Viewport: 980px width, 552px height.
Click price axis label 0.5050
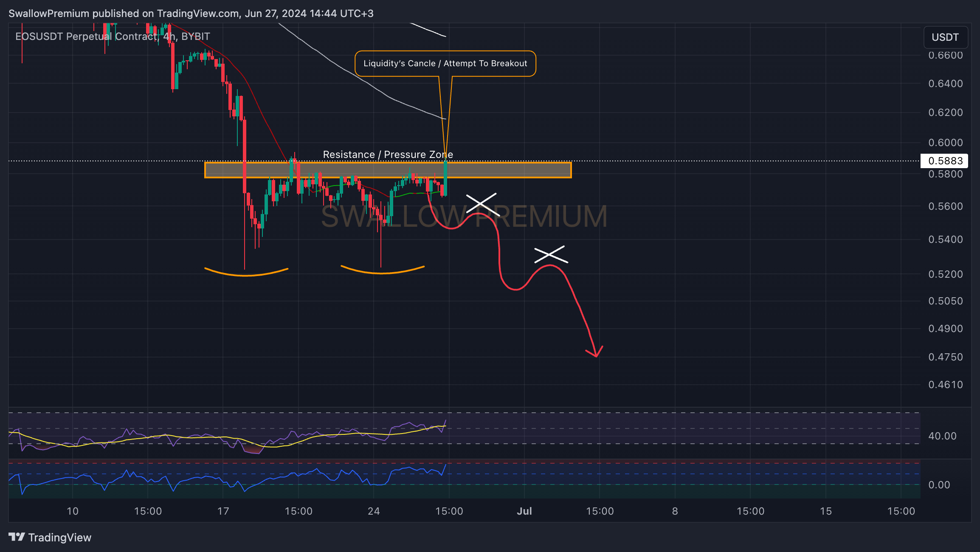946,301
